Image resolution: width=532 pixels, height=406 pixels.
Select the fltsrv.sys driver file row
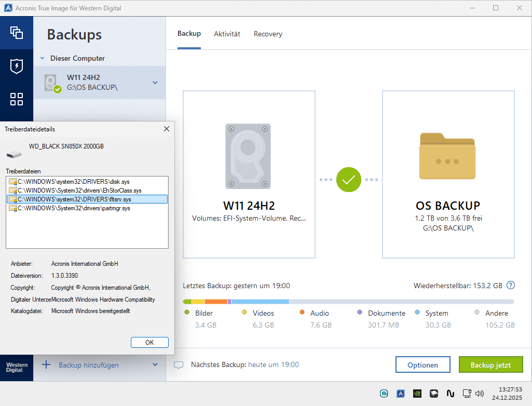click(x=87, y=199)
